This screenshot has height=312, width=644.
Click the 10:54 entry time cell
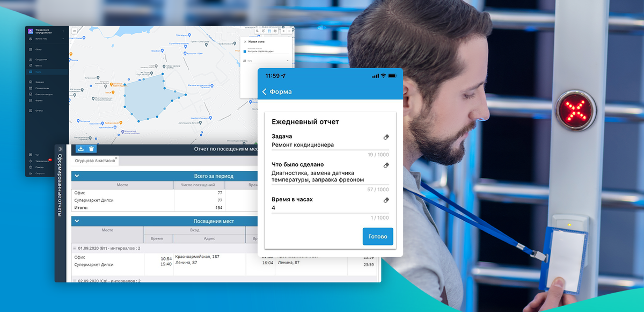(166, 258)
